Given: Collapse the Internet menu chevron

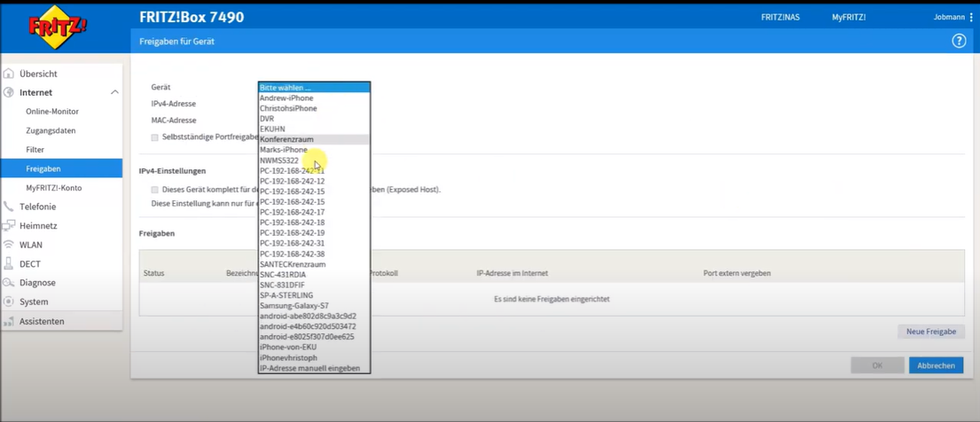Looking at the screenshot, I should (x=114, y=92).
